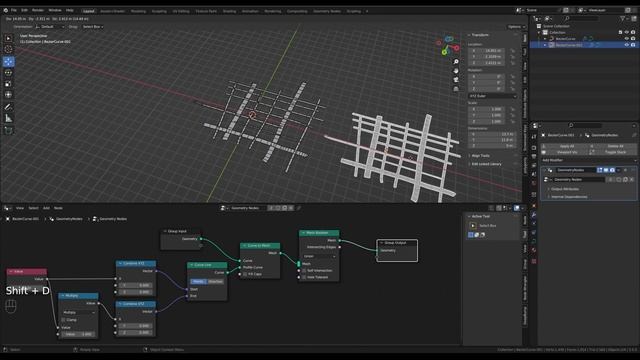Select the Annotate tool
The width and height of the screenshot is (640, 360).
[x=8, y=107]
